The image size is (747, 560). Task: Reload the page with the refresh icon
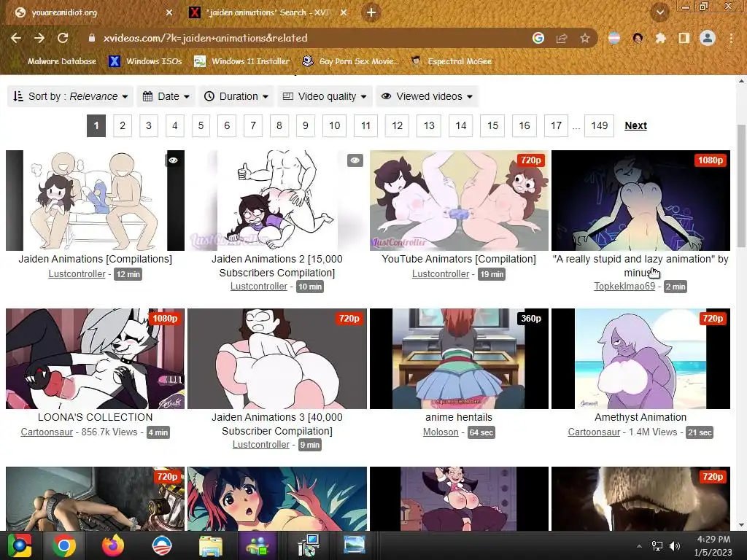[x=63, y=38]
